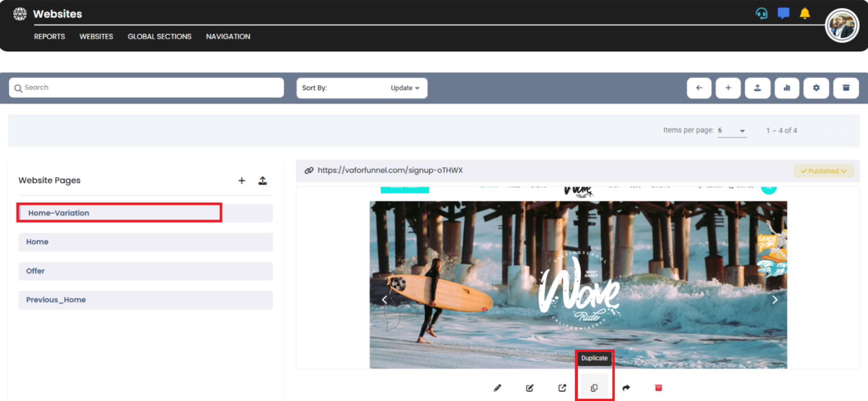Click the Duplicate page icon

[x=594, y=388]
